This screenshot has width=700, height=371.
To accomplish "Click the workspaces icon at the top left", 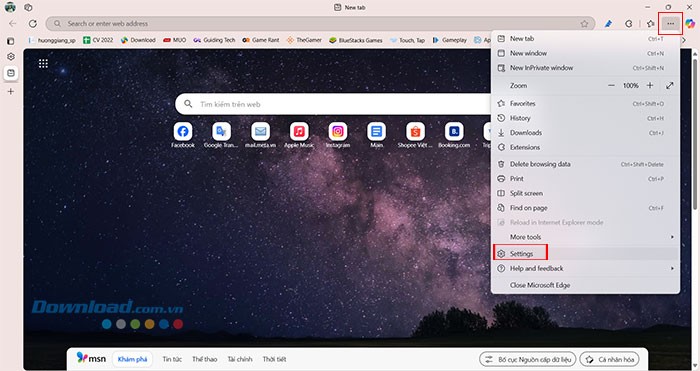I will tap(28, 7).
